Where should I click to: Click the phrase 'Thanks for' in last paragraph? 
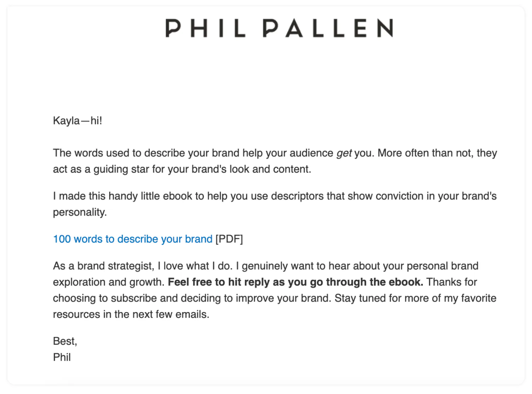(x=451, y=282)
